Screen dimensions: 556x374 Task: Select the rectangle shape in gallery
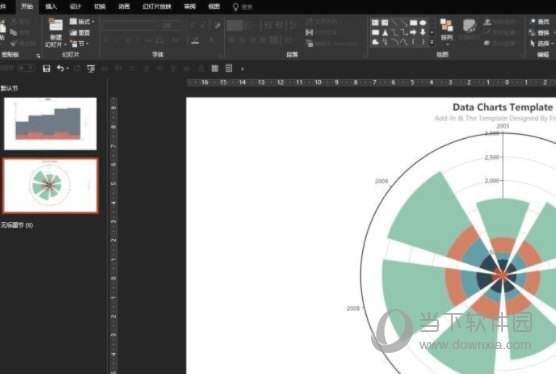413,23
